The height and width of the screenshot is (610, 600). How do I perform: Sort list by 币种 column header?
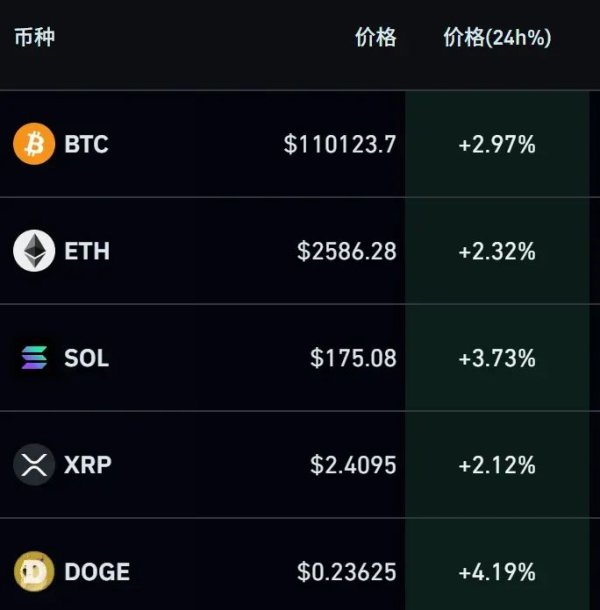point(35,37)
